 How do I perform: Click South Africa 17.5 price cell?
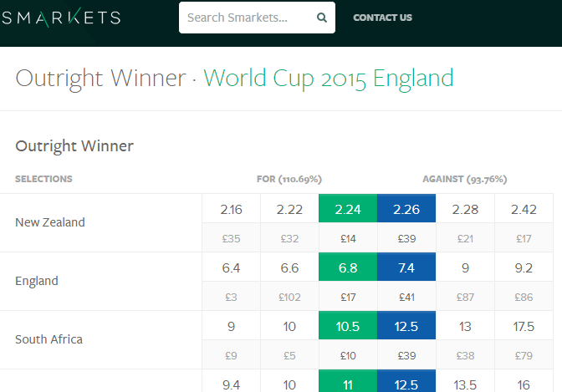point(524,325)
